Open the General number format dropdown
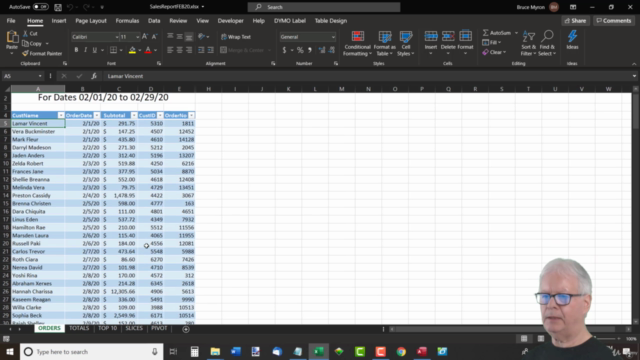 [x=333, y=37]
